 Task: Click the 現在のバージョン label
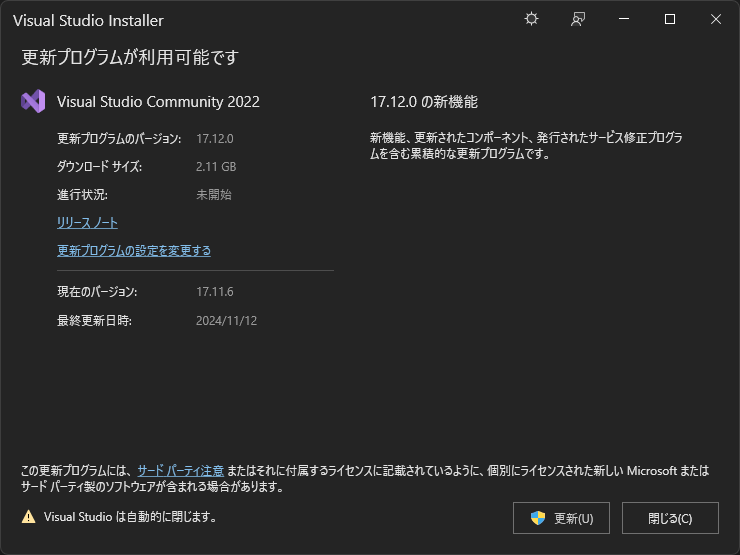(x=97, y=292)
